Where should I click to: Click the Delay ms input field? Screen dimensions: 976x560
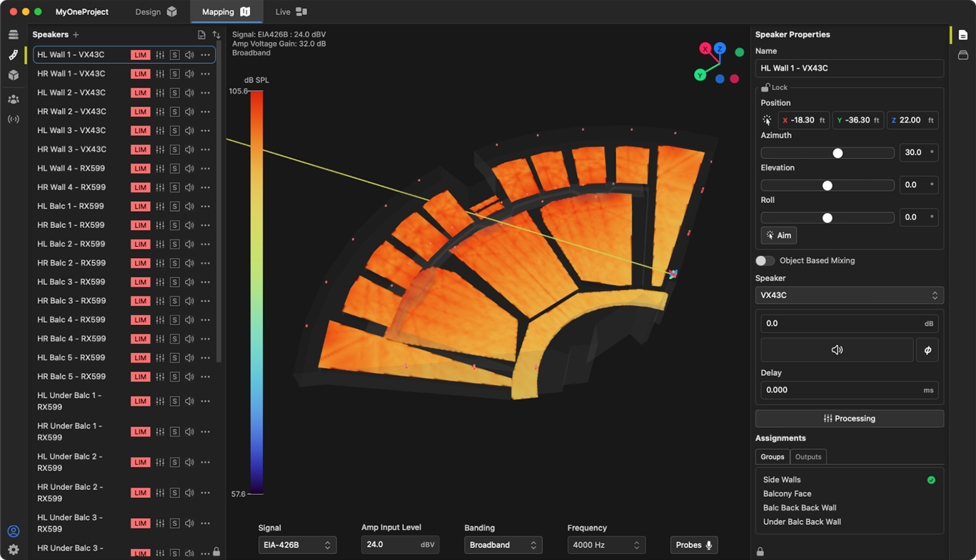point(843,390)
